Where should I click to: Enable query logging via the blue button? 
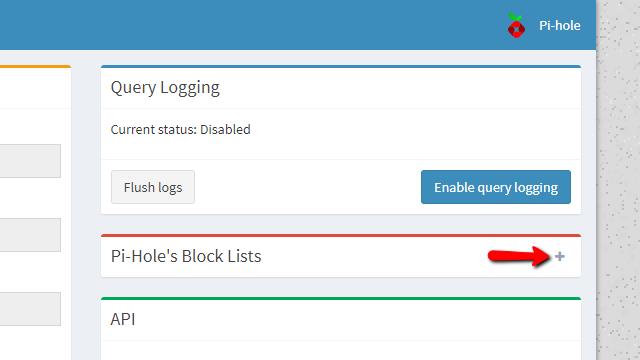tap(496, 187)
